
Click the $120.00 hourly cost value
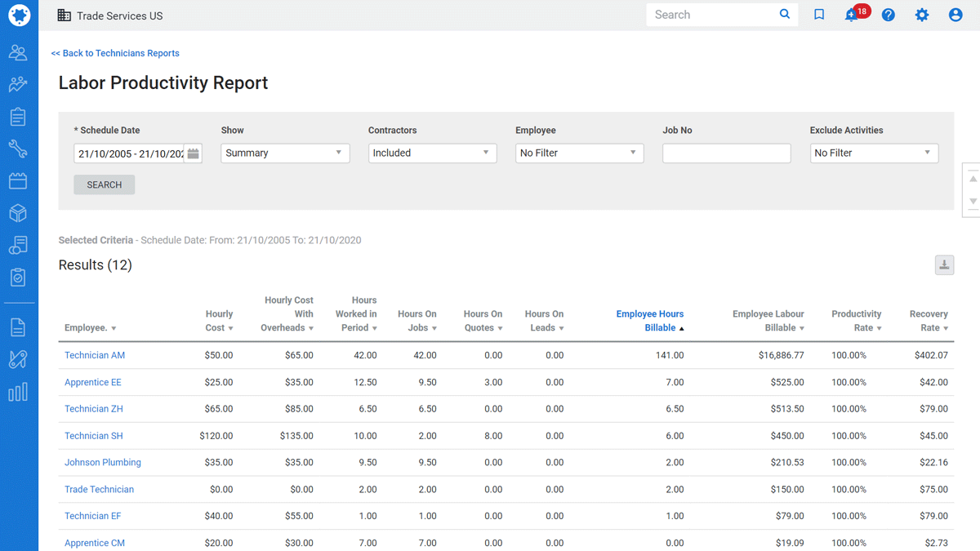(x=216, y=436)
